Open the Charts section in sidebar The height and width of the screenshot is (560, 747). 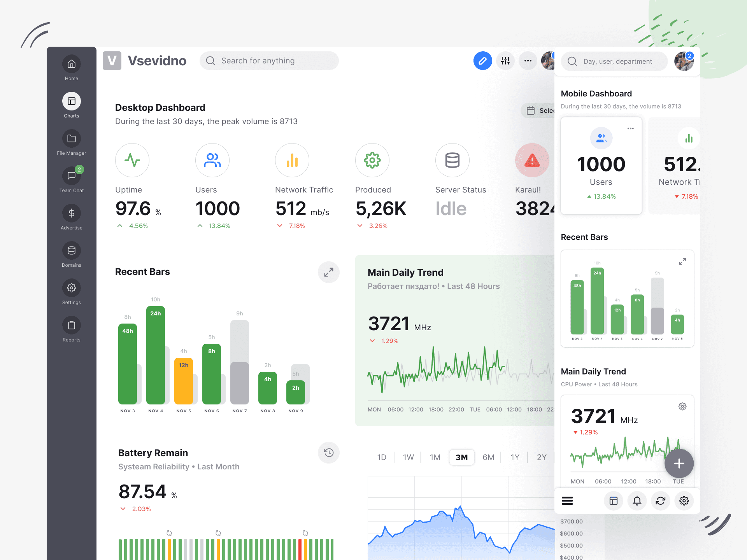point(71,101)
